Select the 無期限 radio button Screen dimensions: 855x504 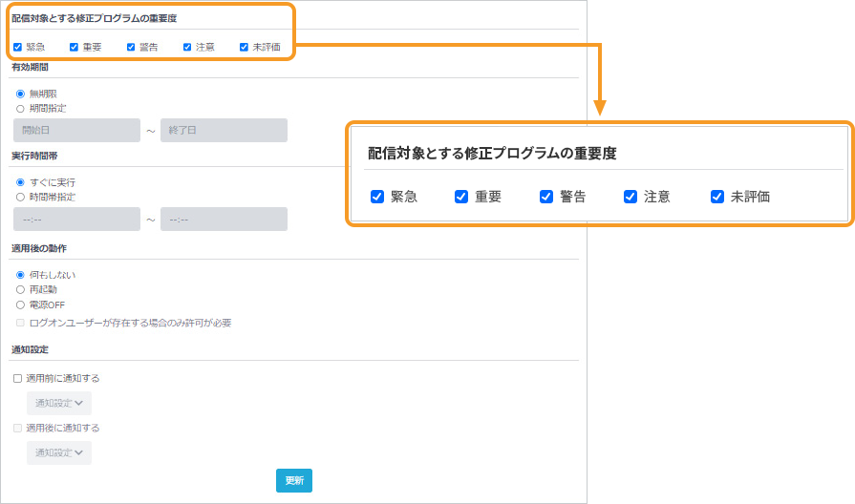[x=20, y=94]
